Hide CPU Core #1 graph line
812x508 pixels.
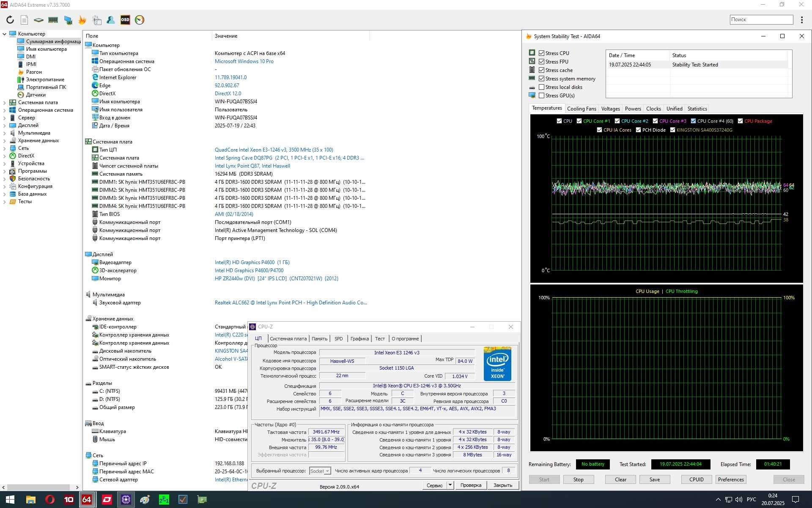point(579,121)
